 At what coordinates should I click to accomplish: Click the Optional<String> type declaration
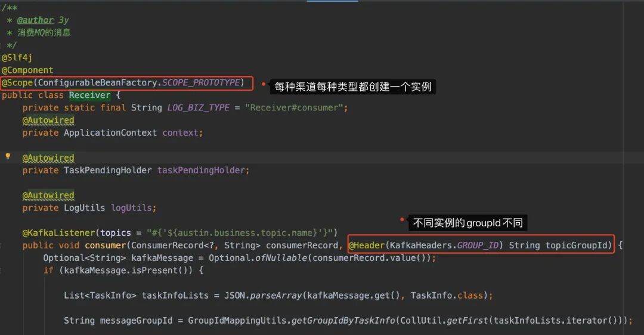coord(84,258)
